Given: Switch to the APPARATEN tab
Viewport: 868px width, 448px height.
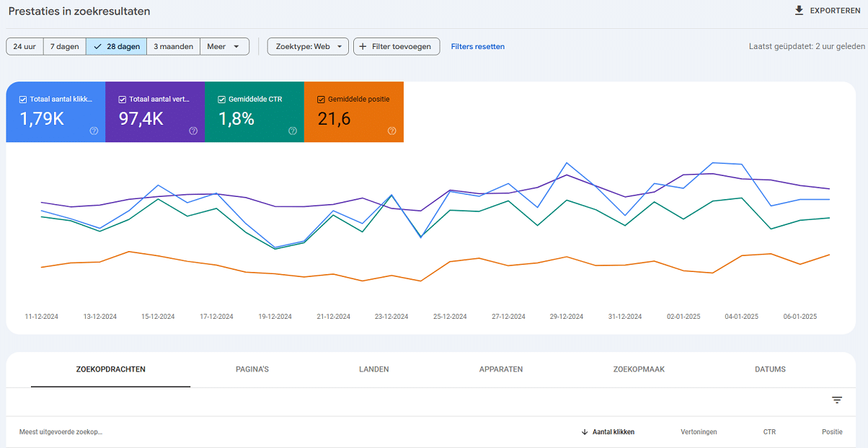Looking at the screenshot, I should [x=501, y=369].
